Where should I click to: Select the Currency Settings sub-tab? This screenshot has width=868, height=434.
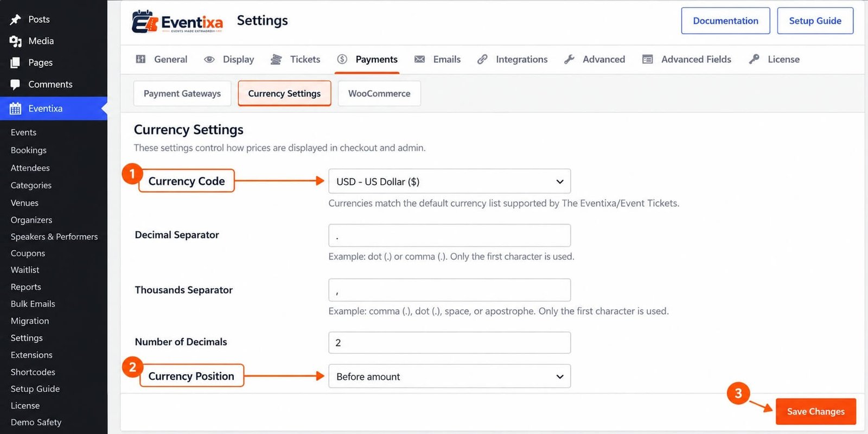coord(284,93)
